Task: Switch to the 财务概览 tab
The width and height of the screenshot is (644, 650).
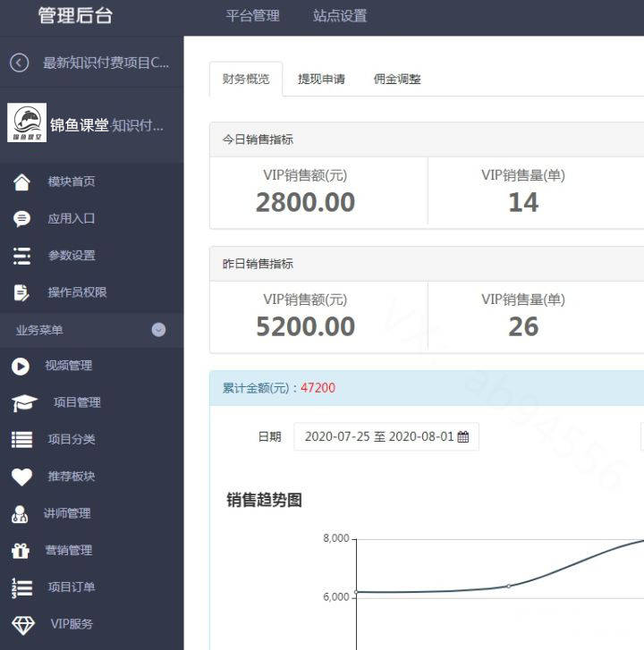Action: coord(246,79)
